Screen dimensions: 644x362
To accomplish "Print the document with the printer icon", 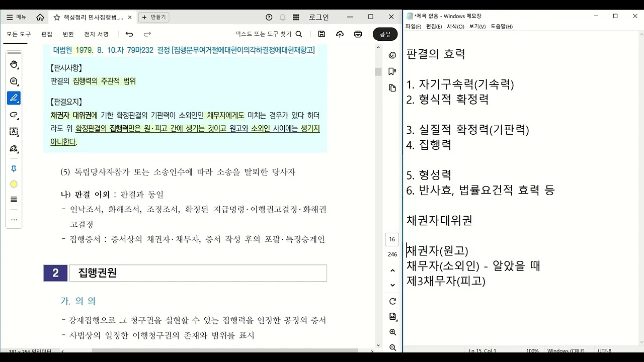I will (x=358, y=34).
